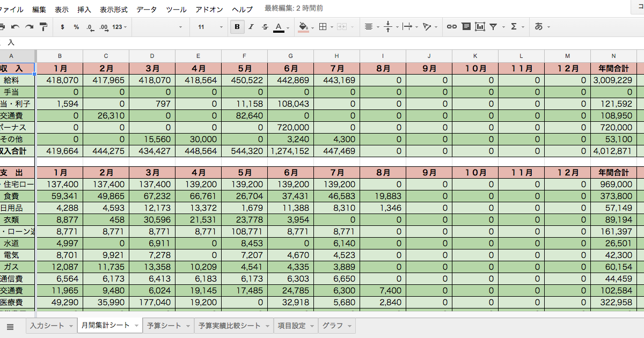Click the undo arrow icon

click(x=15, y=27)
